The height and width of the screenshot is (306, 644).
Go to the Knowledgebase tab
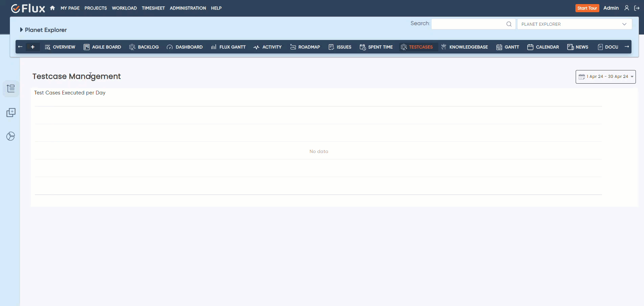point(464,47)
